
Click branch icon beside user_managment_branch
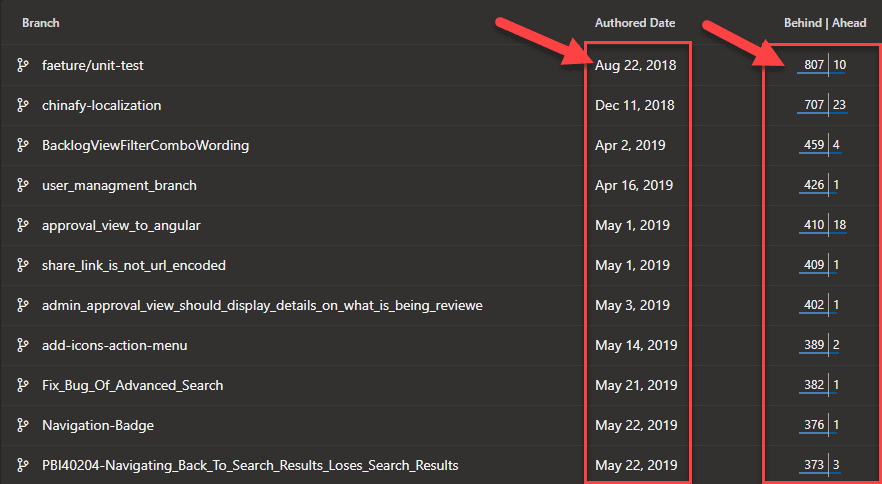pos(23,185)
